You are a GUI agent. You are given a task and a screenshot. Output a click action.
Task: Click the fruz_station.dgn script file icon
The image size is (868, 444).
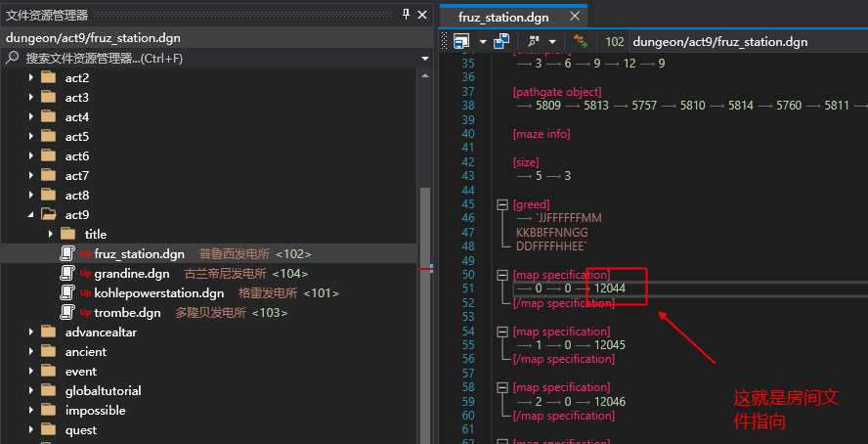click(67, 253)
